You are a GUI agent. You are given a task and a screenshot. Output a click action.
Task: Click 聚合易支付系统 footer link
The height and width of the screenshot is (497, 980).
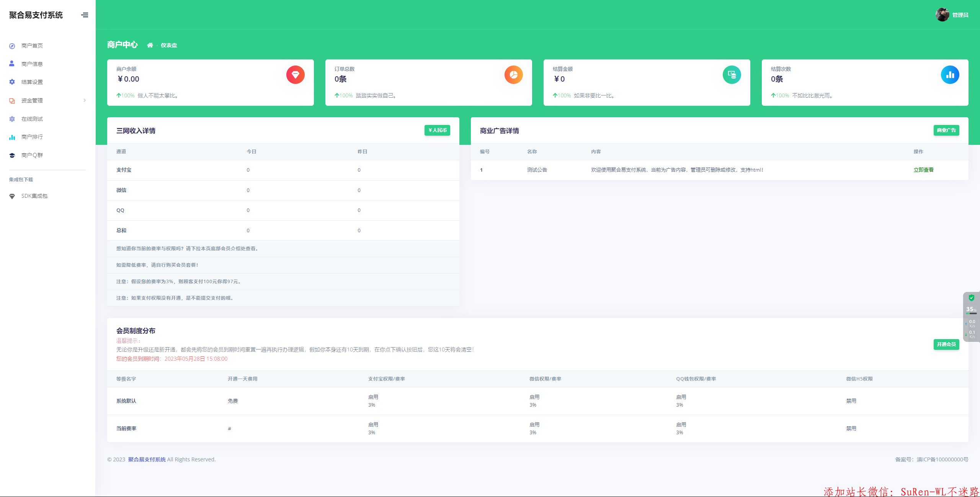[147, 459]
